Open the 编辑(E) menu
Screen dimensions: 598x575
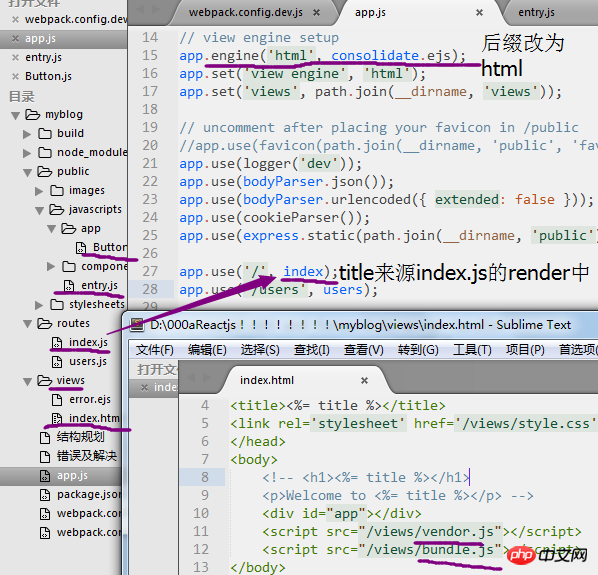point(207,350)
